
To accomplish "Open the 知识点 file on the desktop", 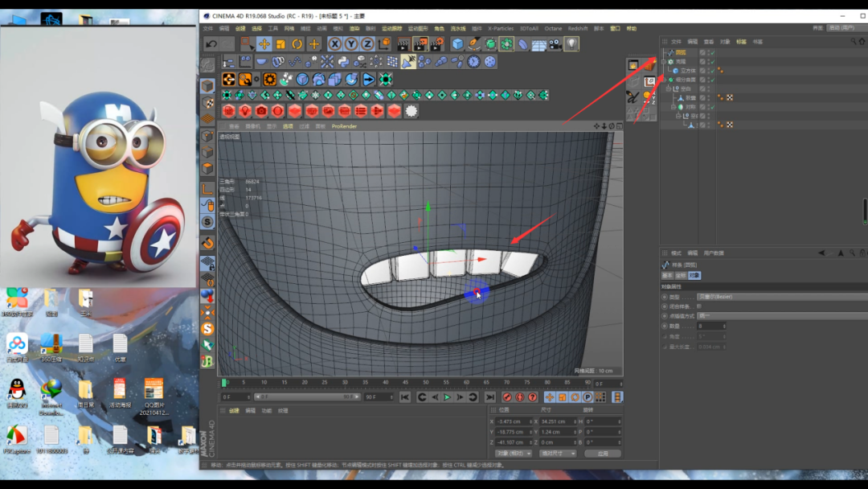I will point(85,348).
